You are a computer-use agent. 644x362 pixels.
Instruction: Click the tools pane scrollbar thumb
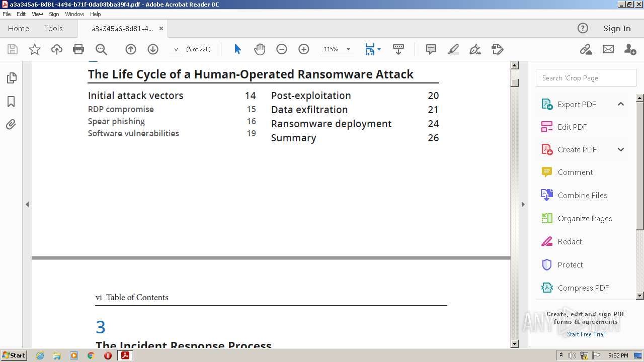pos(640,166)
